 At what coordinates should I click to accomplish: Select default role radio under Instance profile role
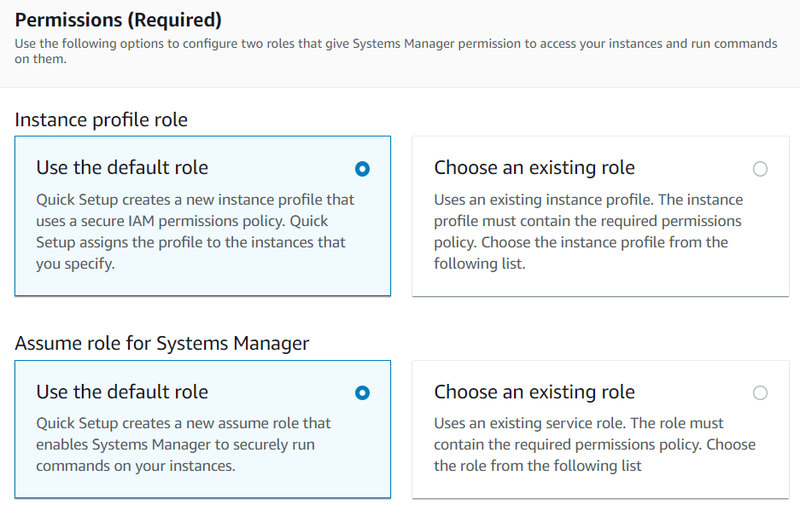(362, 169)
